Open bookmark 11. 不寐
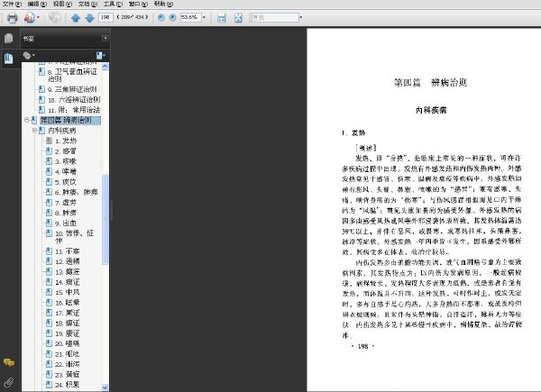 (68, 251)
